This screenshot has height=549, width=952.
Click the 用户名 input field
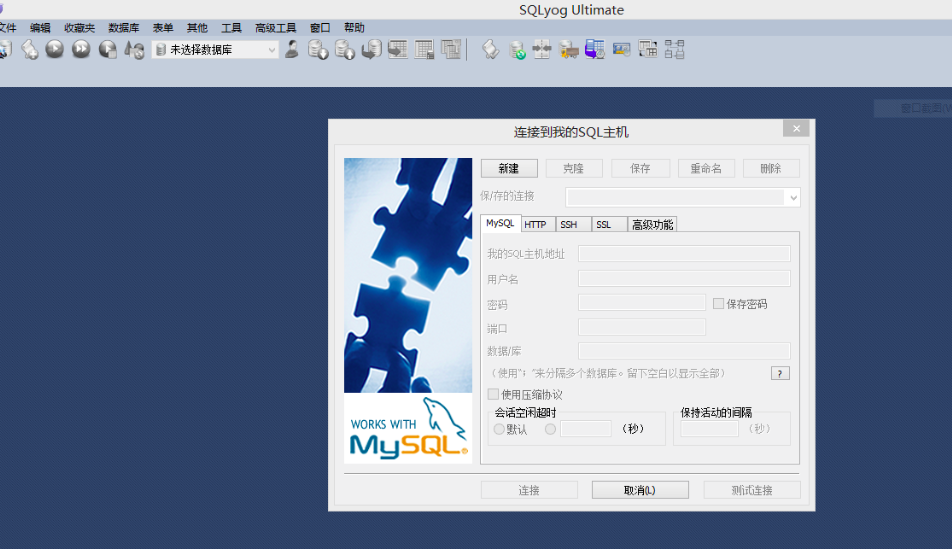684,279
